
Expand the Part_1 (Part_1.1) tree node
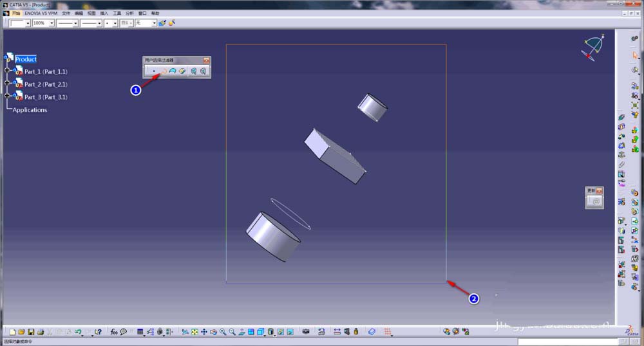7,71
